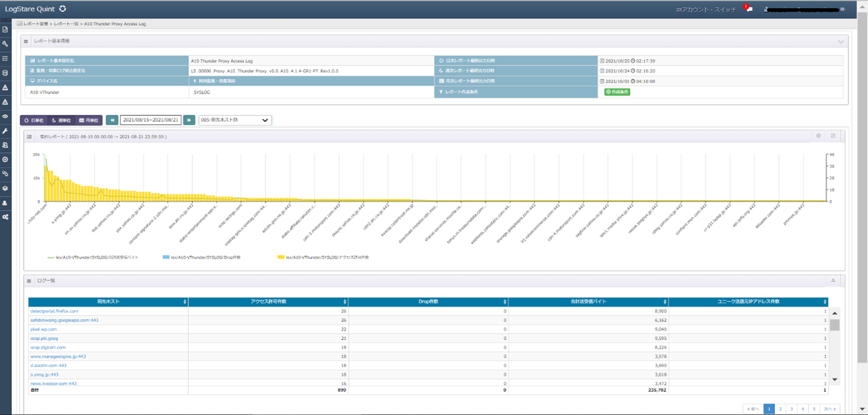Image resolution: width=868 pixels, height=415 pixels.
Task: Open the database icon in left sidebar
Action: [x=5, y=73]
